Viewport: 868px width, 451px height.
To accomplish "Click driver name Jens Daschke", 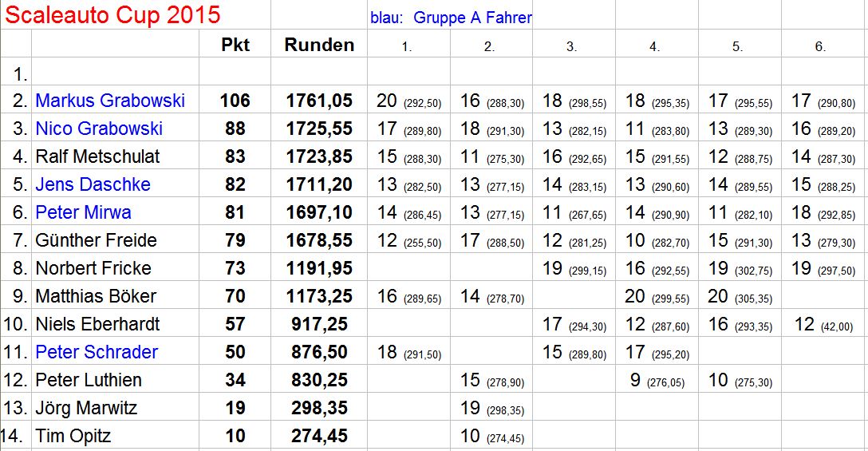I will click(x=93, y=184).
